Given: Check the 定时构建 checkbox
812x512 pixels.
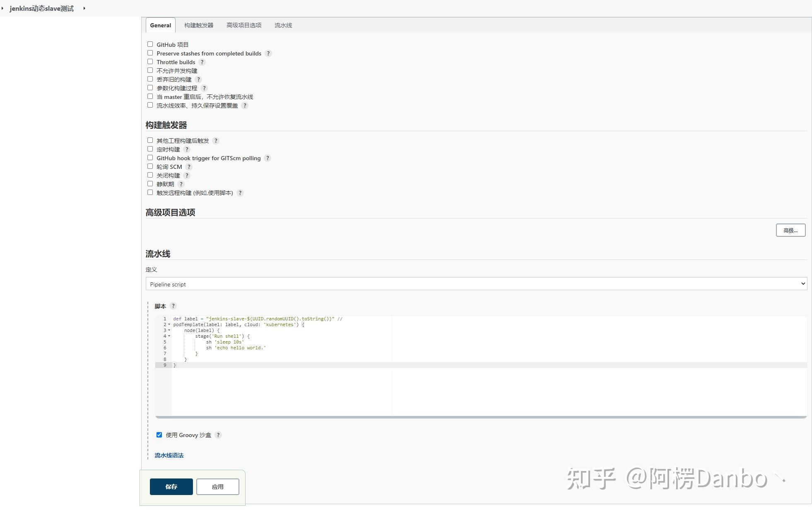Looking at the screenshot, I should pyautogui.click(x=150, y=149).
